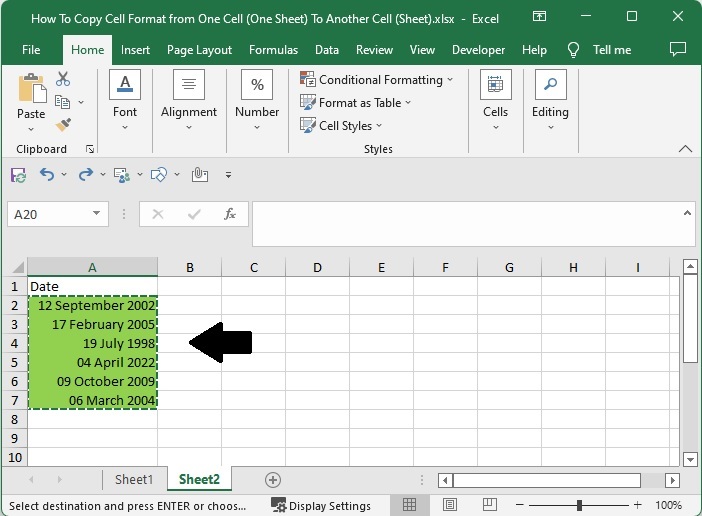The width and height of the screenshot is (702, 516).
Task: Switch to the Formulas tab
Action: coord(273,50)
